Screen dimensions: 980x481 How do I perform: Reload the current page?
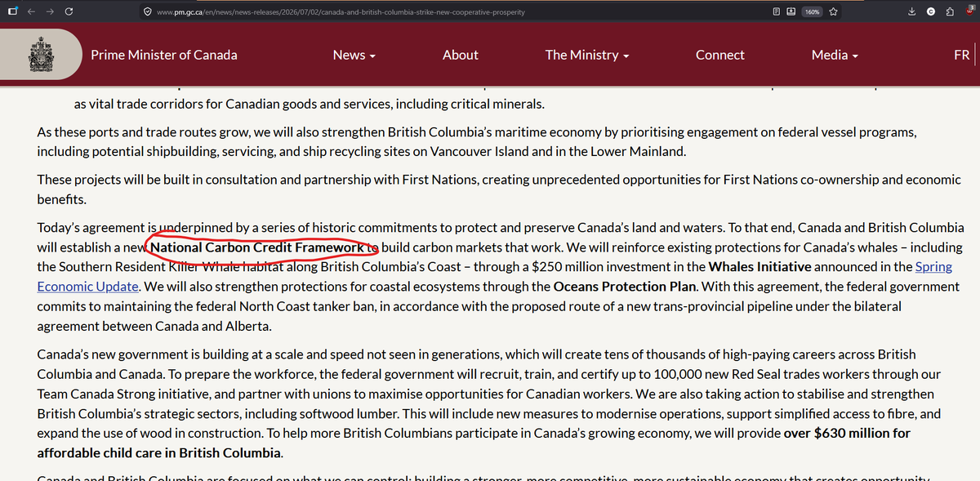pos(69,11)
